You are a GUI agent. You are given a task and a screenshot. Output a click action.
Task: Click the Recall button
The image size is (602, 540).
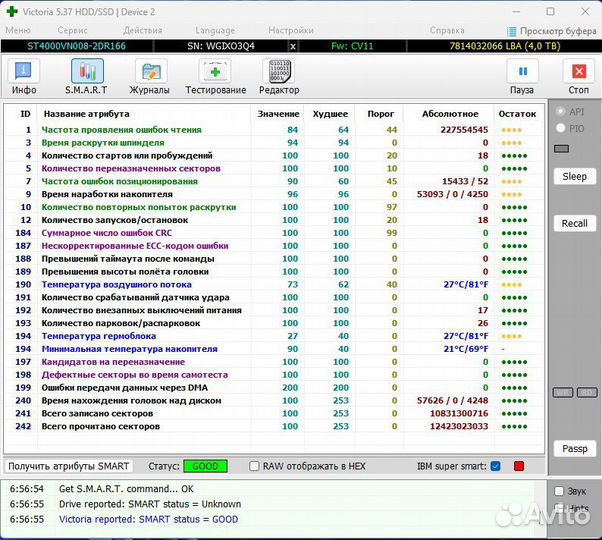pos(574,223)
